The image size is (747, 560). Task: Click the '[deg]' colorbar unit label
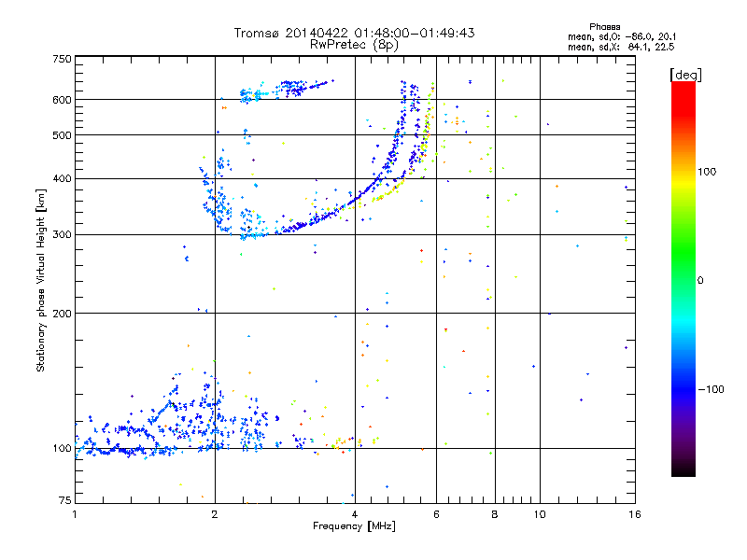[x=685, y=75]
